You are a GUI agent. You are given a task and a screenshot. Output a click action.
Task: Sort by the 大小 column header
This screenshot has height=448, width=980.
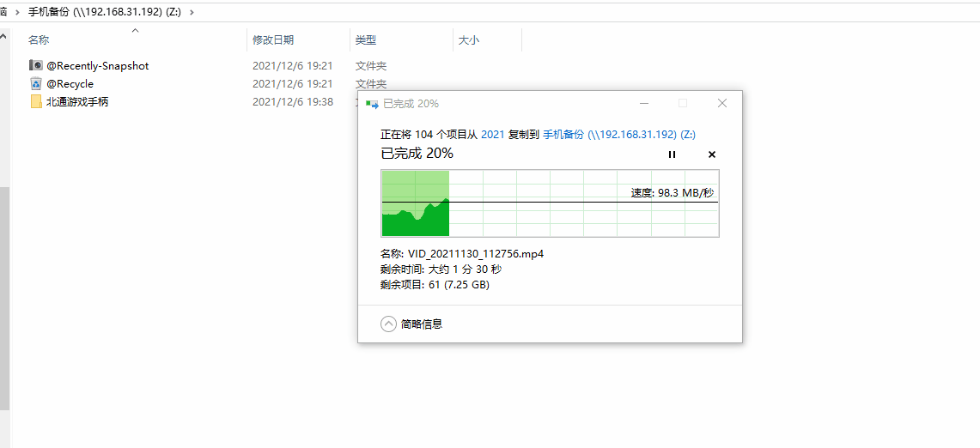(x=469, y=39)
